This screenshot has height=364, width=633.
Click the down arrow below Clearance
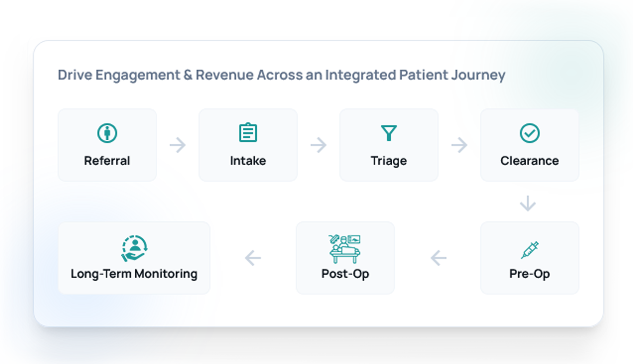pos(528,204)
